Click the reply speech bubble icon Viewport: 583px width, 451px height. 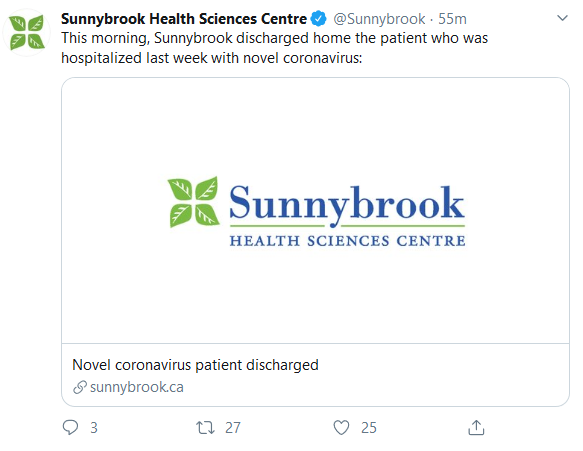(x=70, y=427)
